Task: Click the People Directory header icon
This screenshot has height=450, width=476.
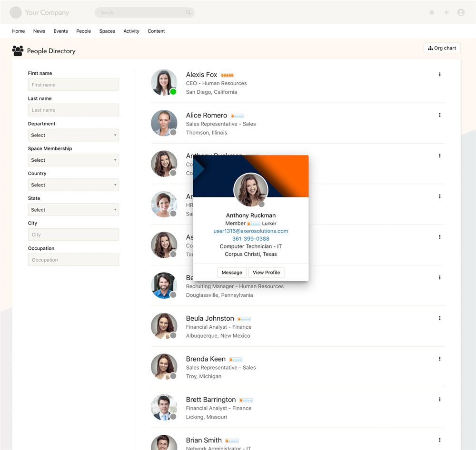Action: click(x=18, y=50)
